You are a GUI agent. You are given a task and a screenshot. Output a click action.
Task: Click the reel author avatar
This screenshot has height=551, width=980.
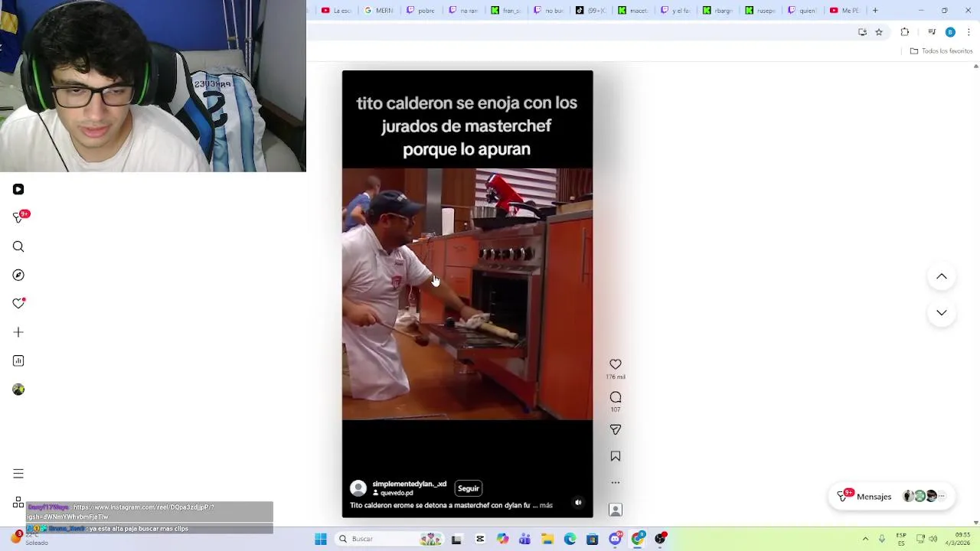point(358,488)
